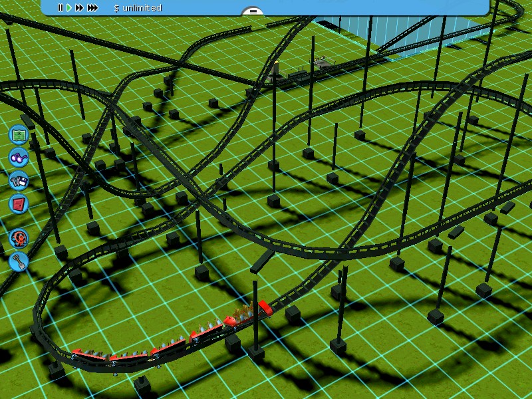Viewport: 532px width, 399px height.
Task: Set triple fast-forward game speed
Action: pos(92,8)
